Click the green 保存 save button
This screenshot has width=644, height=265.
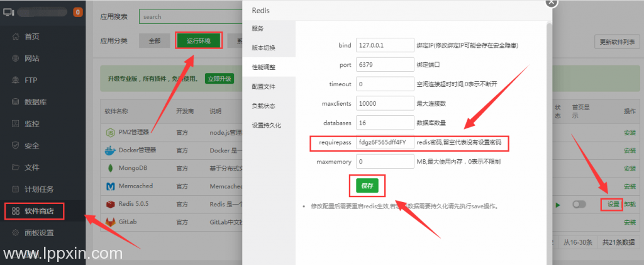(x=367, y=186)
